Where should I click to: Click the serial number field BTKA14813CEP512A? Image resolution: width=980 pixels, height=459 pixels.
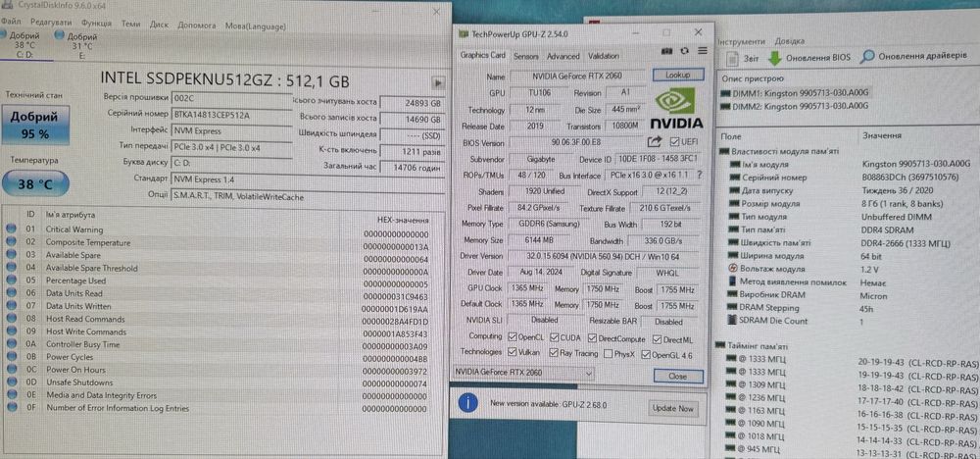[x=231, y=115]
